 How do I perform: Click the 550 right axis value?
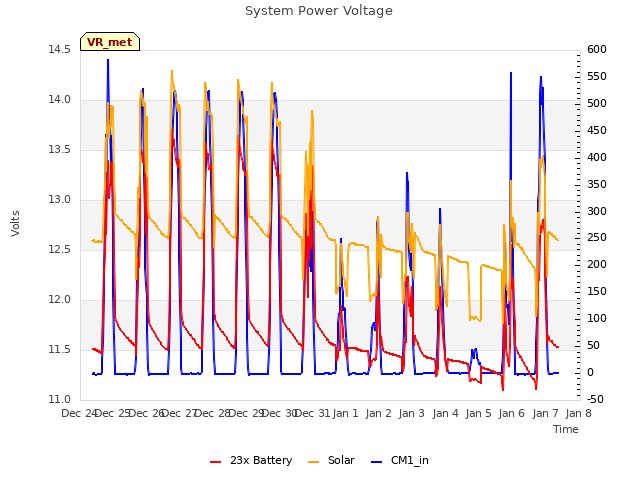(597, 76)
